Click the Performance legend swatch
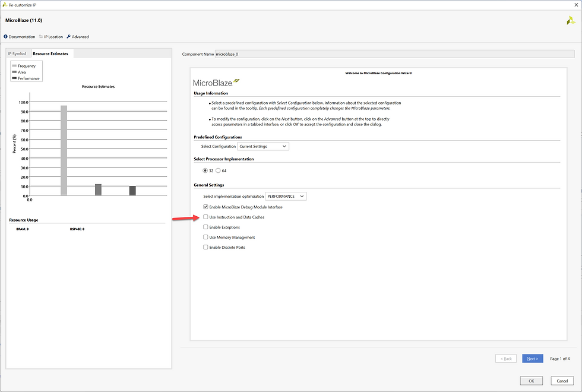This screenshot has width=582, height=392. (14, 78)
